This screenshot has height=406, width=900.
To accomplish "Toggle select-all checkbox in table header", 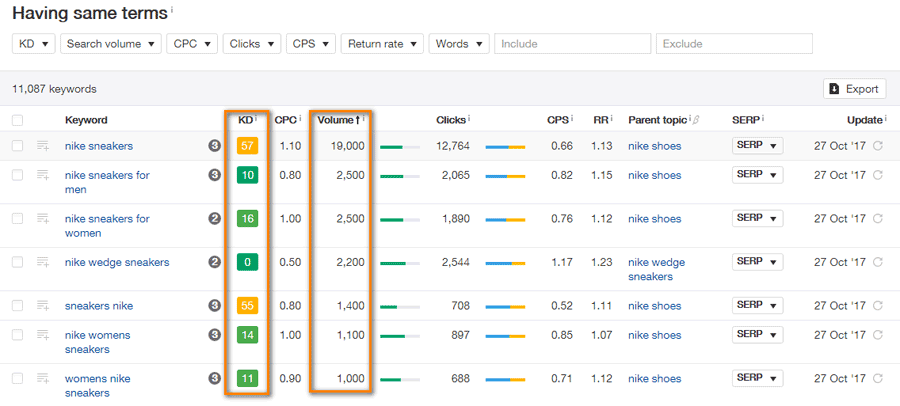I will 18,120.
